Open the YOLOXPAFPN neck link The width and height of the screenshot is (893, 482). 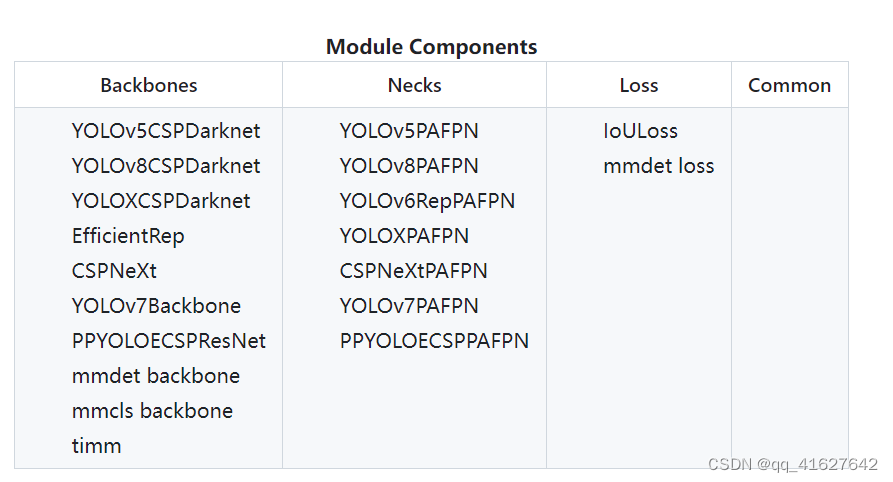coord(404,236)
